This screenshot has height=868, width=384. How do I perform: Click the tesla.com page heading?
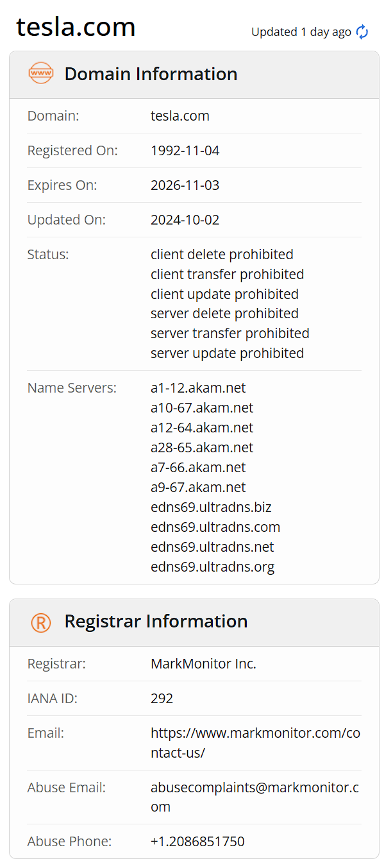click(x=76, y=27)
